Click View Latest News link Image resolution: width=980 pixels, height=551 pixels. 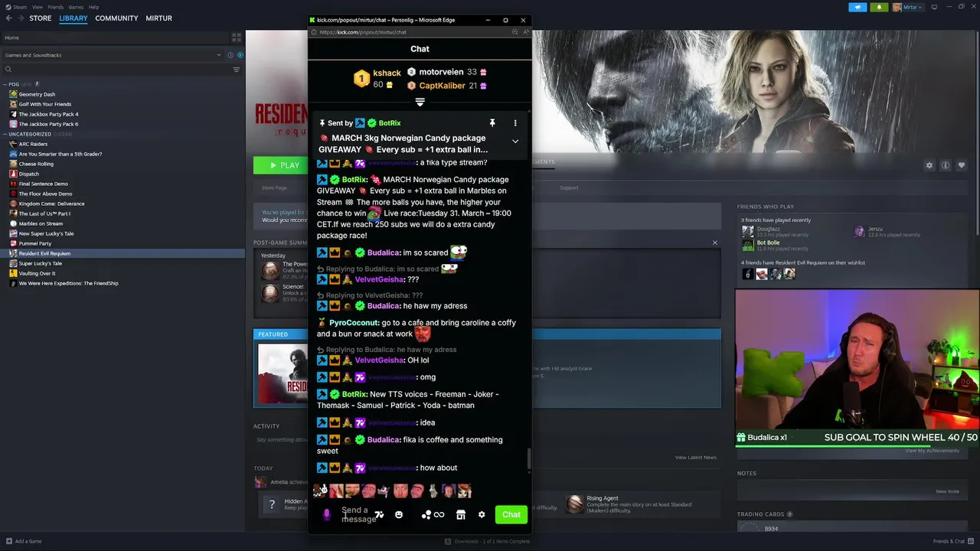tap(696, 458)
